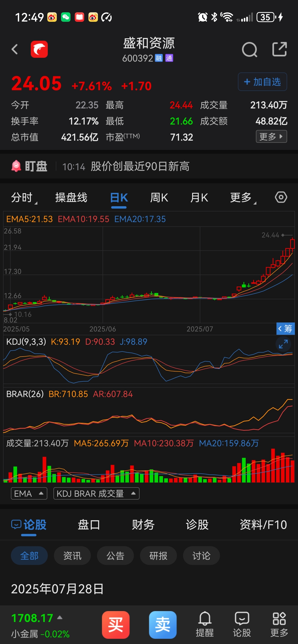
Task: Open the 股价创最近90日新高 alert message
Action: 140,166
